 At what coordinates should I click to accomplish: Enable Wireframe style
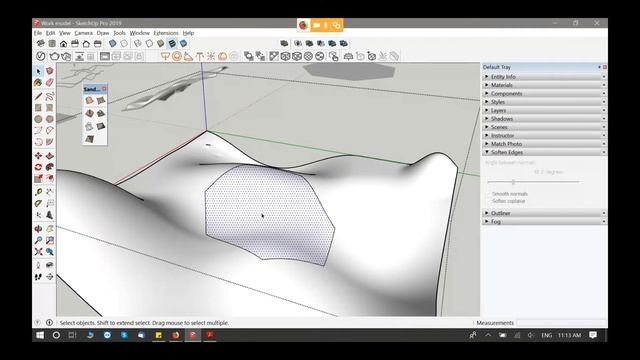click(x=138, y=43)
